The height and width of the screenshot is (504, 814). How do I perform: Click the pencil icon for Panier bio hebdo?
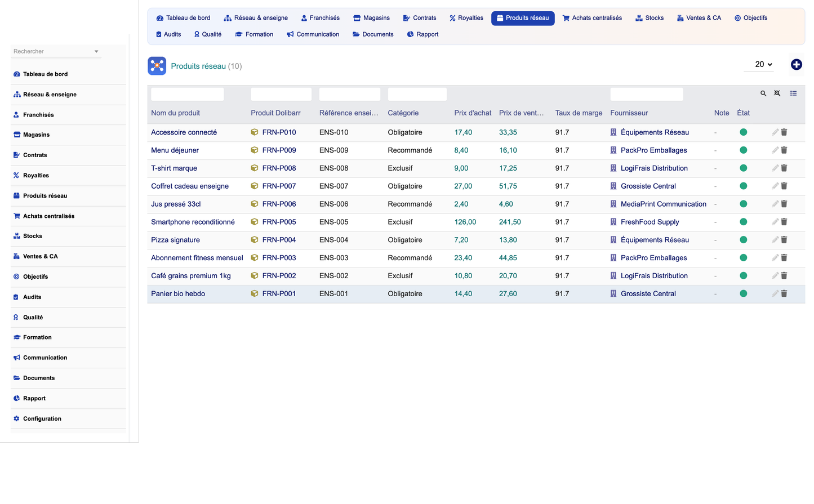775,294
